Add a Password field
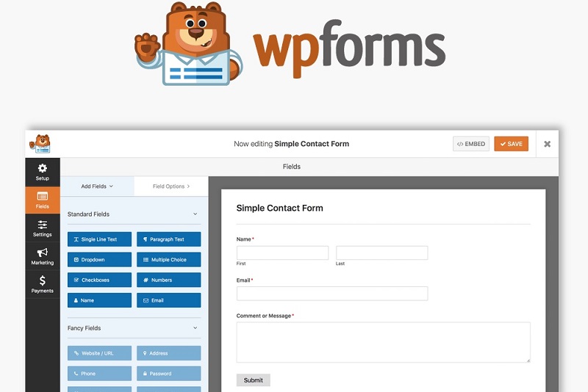588x392 pixels. [169, 373]
